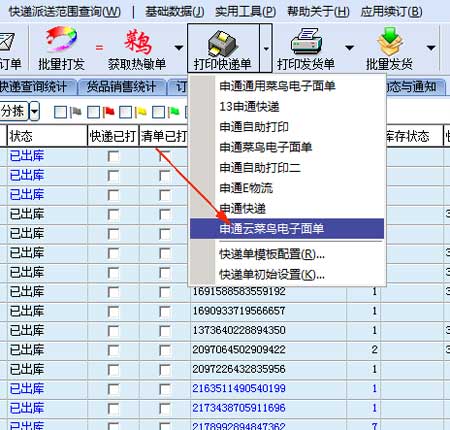Switch to 货品销售统计 tab
The image size is (450, 430).
pos(122,87)
